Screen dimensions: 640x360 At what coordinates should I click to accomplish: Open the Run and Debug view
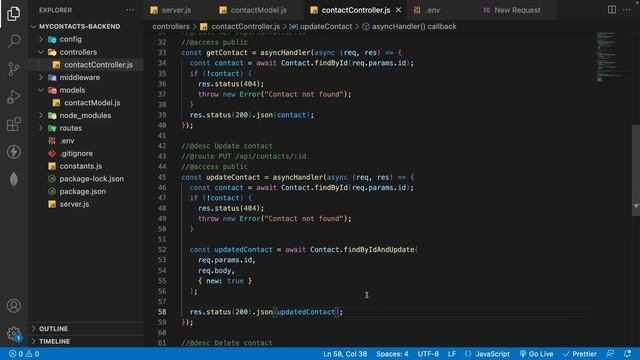(x=13, y=97)
